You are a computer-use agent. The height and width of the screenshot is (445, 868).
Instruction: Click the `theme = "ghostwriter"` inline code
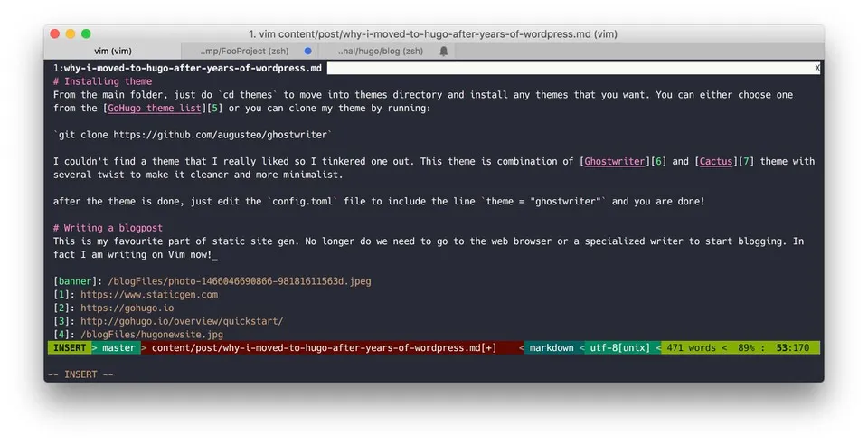543,201
